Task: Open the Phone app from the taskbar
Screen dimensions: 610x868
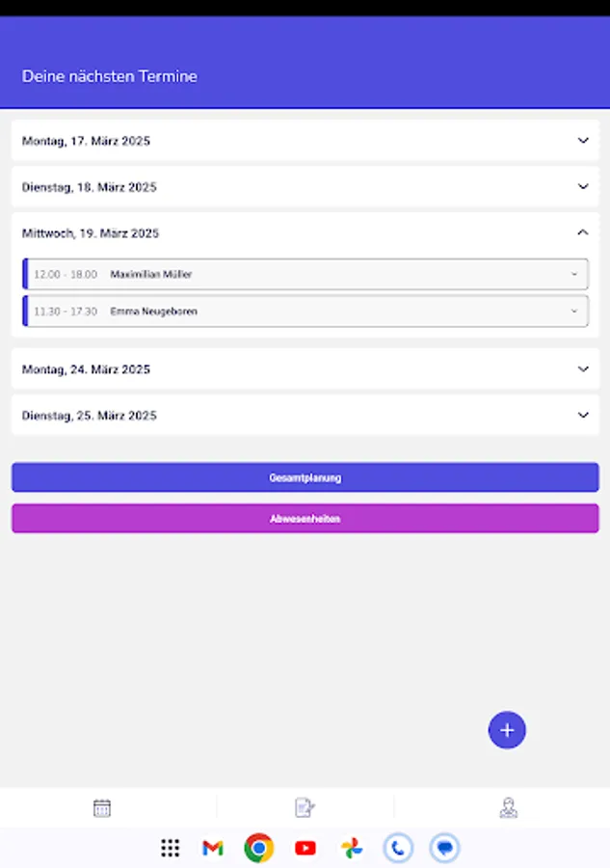Action: point(398,849)
